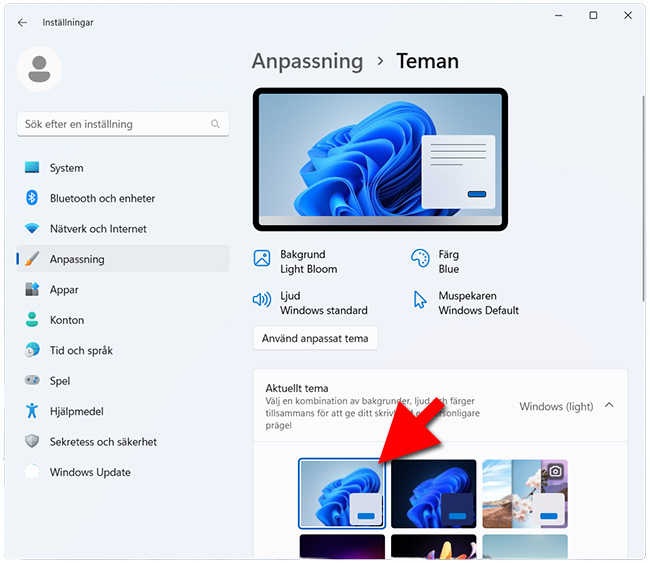
Task: Navigate to Anpassning breadcrumb link
Action: (x=307, y=61)
